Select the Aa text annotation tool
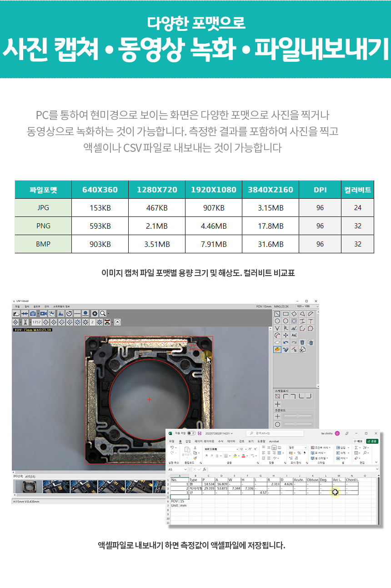Viewport: 391px width, 588px height. tap(294, 335)
